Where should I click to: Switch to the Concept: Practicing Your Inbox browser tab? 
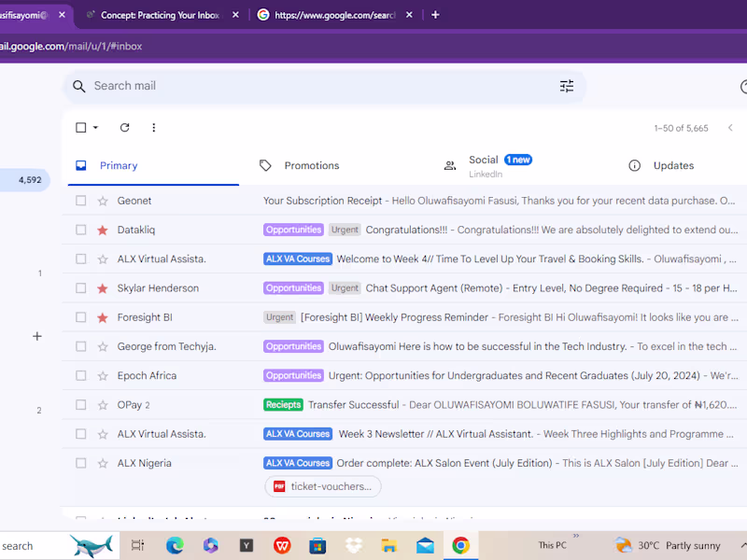160,15
